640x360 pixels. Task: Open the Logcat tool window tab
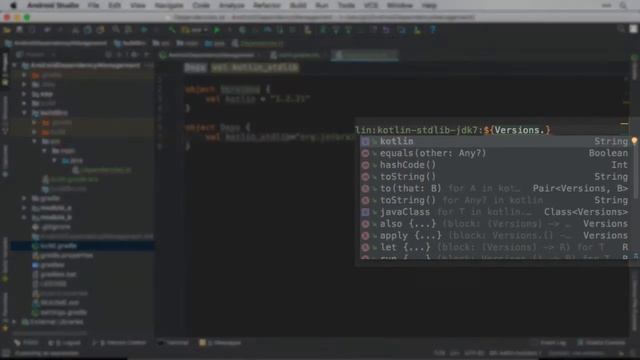64,343
